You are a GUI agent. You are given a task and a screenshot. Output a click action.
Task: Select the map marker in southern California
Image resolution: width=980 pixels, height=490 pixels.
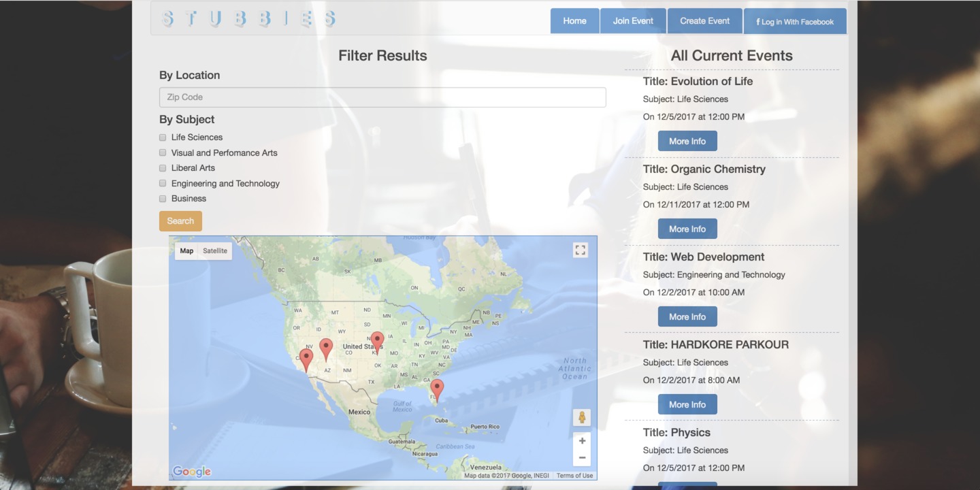tap(306, 360)
